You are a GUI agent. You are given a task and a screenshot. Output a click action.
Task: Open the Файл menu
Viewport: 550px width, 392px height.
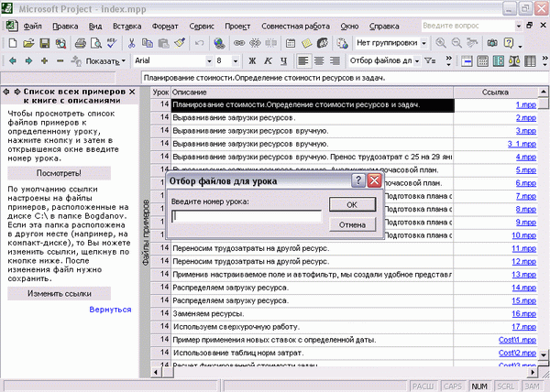(x=33, y=27)
